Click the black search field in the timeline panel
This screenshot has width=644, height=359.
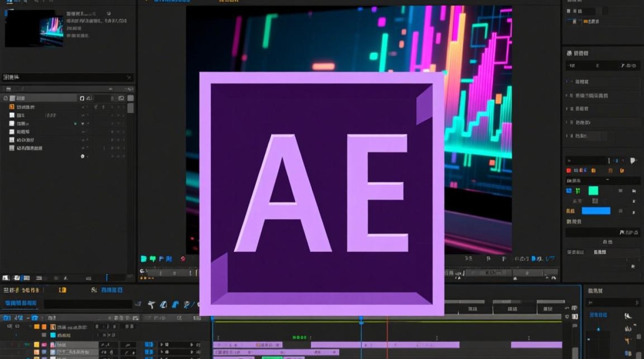click(x=88, y=304)
